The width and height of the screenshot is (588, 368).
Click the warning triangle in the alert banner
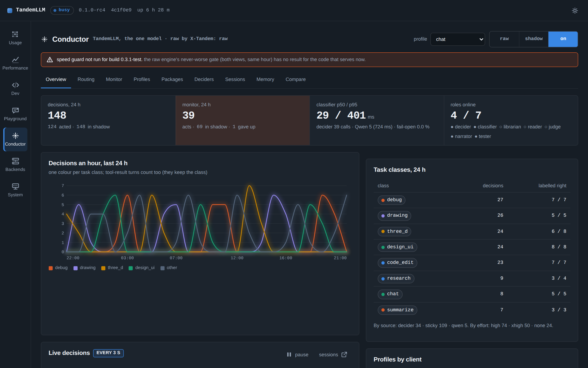50,59
